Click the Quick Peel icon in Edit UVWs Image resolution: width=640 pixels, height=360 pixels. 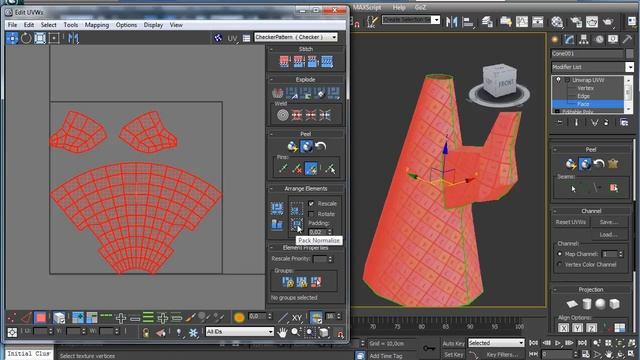pyautogui.click(x=292, y=146)
